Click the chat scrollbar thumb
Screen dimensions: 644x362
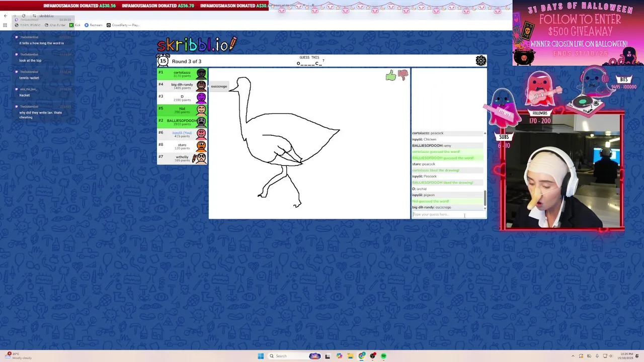coord(485,198)
